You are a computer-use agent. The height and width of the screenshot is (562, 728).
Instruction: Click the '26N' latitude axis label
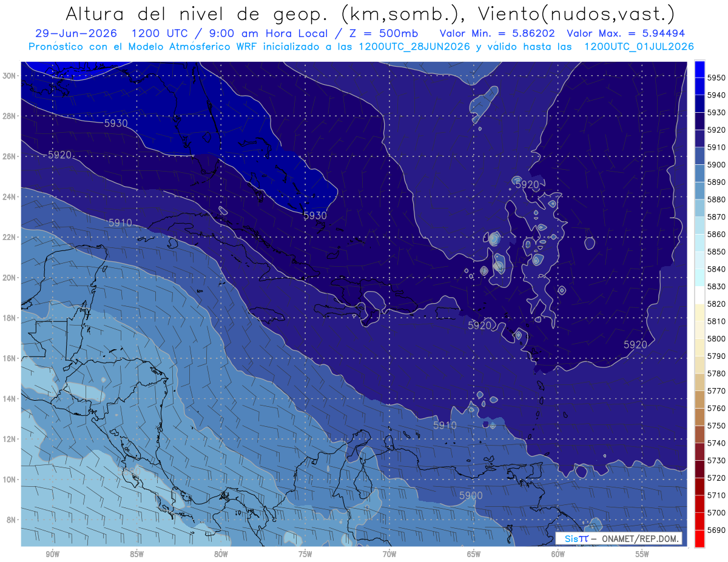tap(8, 156)
